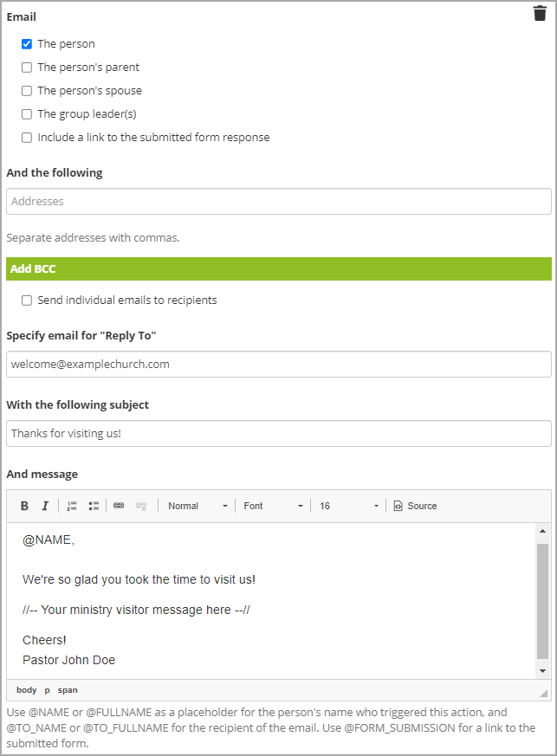Uncheck "The person" checkbox
This screenshot has width=557, height=756.
click(x=27, y=44)
